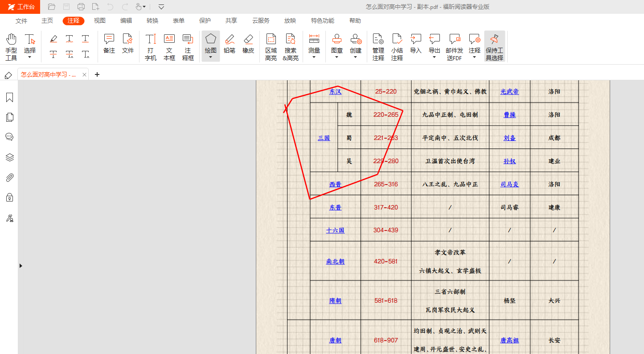Open the bookmarks panel in left sidebar
This screenshot has width=644, height=354.
click(9, 98)
